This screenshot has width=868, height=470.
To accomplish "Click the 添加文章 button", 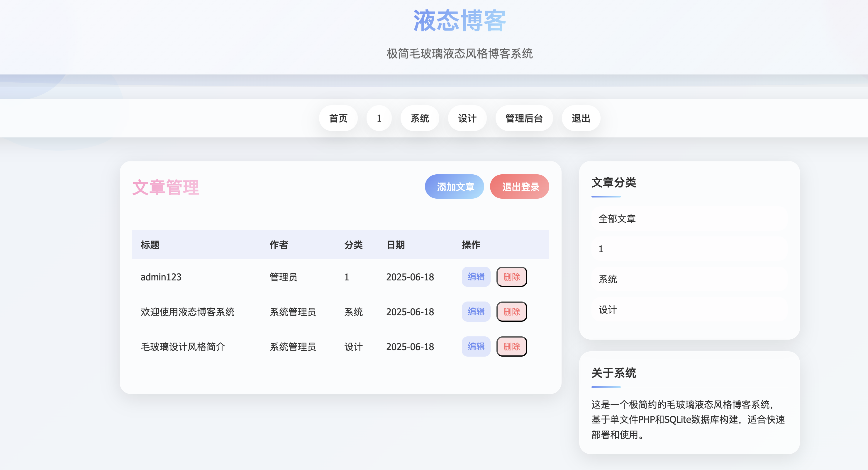I will coord(454,187).
